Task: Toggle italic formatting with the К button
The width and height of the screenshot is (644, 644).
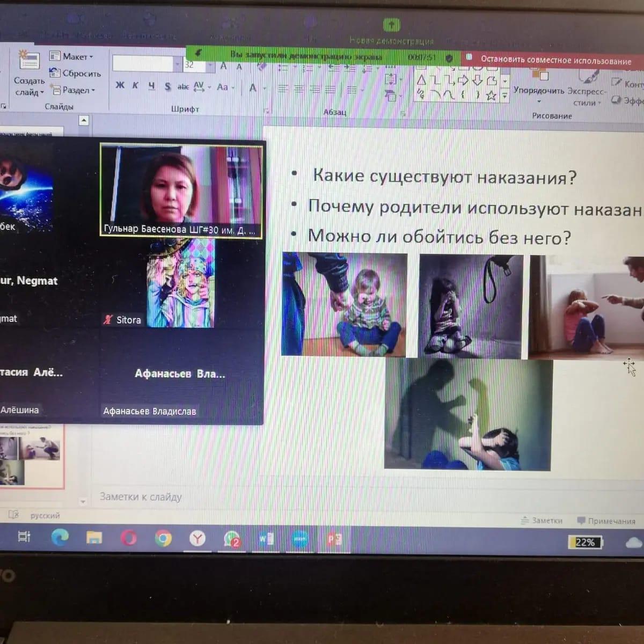Action: point(135,85)
